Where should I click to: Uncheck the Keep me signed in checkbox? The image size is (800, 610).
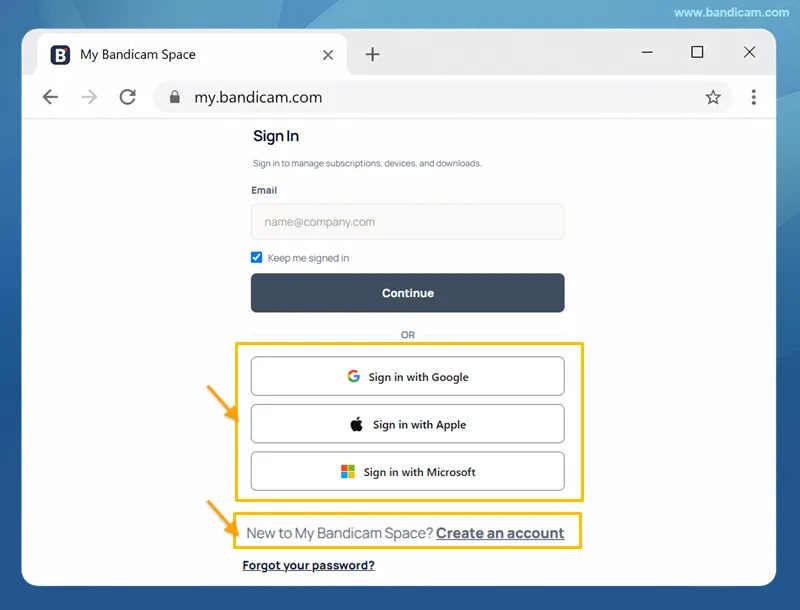[257, 258]
